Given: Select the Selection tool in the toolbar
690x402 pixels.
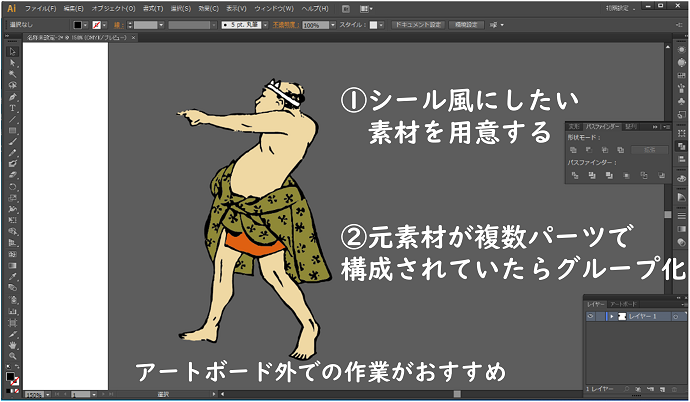Looking at the screenshot, I should point(12,51).
